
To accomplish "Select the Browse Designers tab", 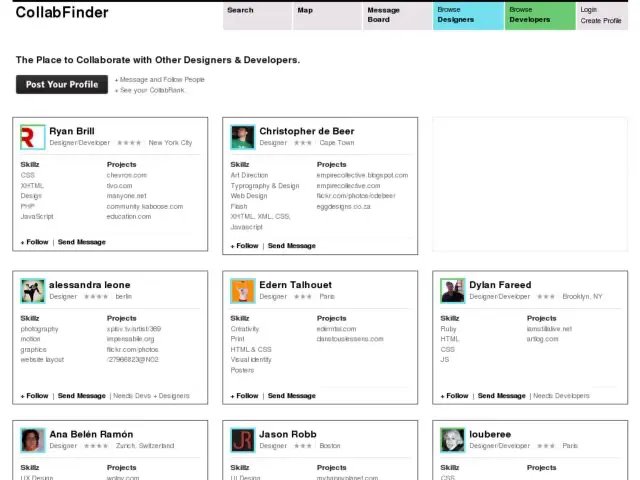I will coord(468,16).
